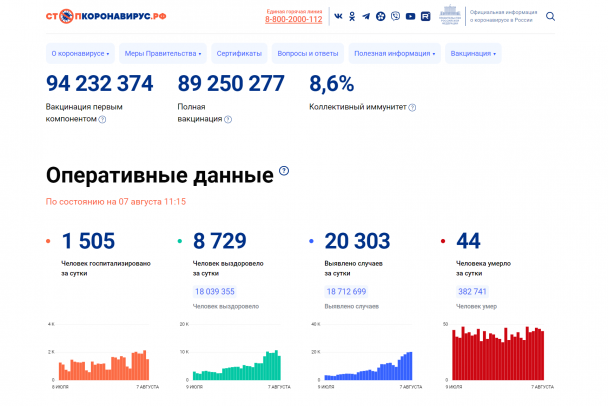
Task: Open the Viber icon link
Action: tap(396, 16)
